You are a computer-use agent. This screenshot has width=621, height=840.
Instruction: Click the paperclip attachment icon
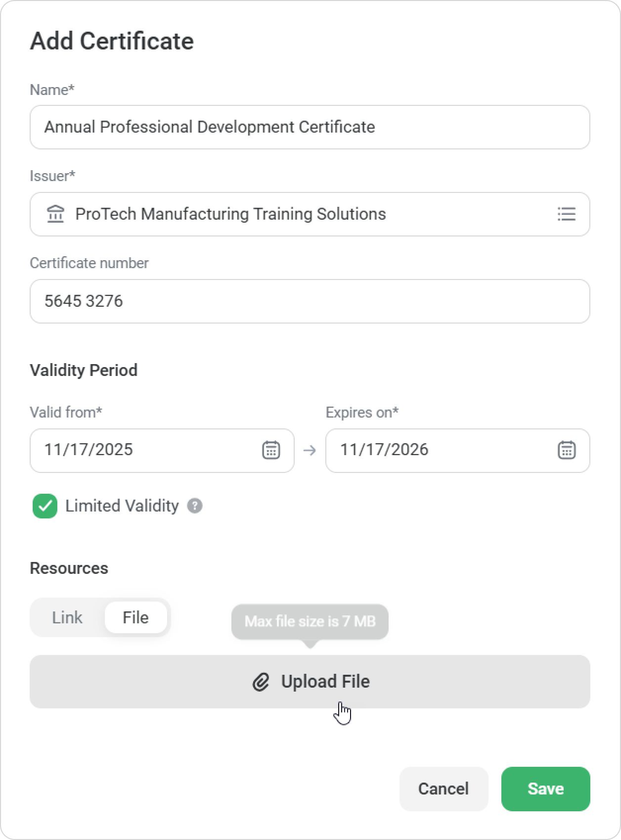coord(261,682)
